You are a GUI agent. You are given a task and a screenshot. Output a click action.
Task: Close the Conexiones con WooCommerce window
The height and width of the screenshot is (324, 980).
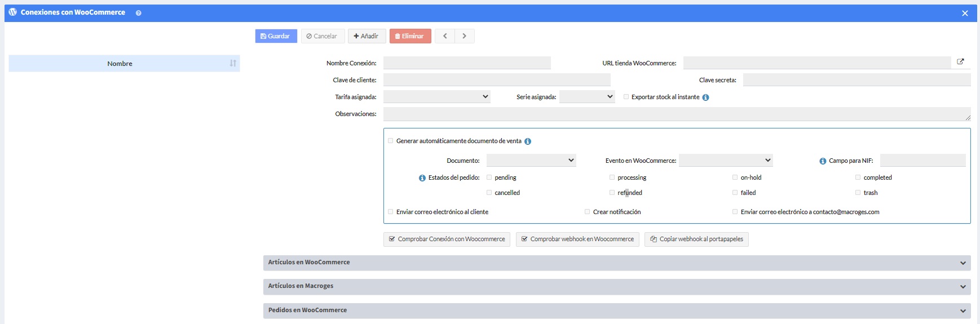(x=965, y=13)
